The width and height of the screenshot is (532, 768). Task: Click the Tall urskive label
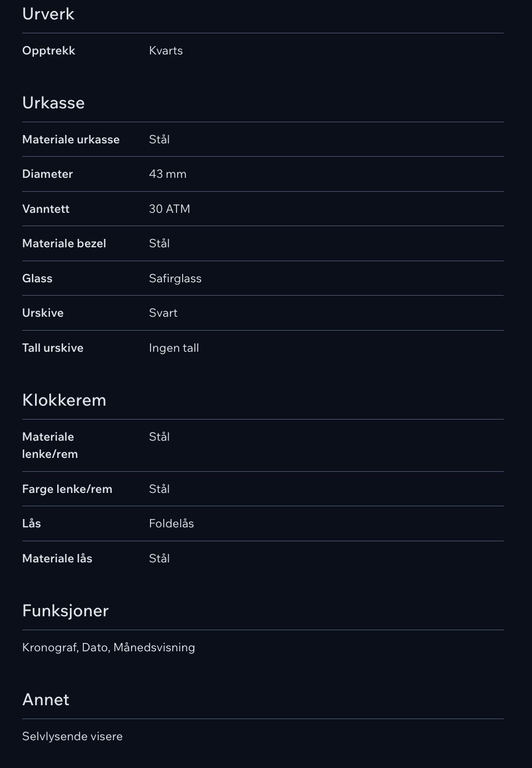[x=53, y=348]
